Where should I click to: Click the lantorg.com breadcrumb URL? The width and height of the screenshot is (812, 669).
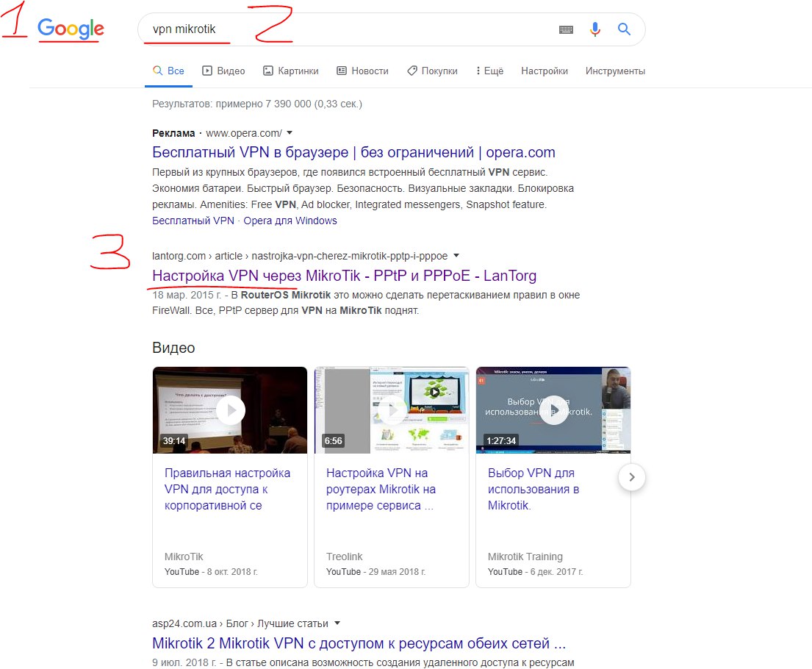click(300, 256)
